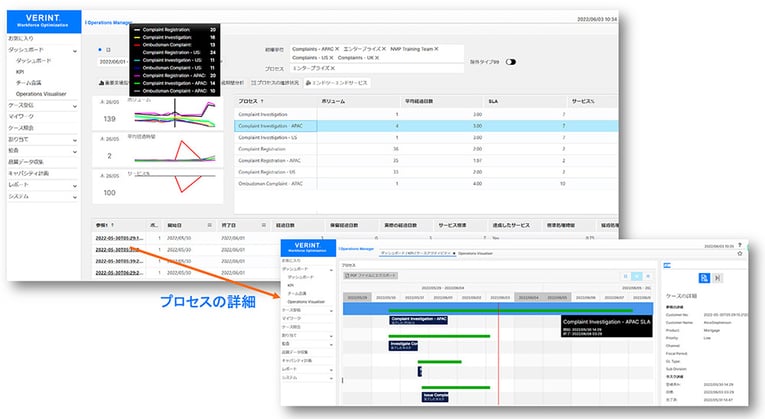Open マイワーク in dashboard window sidebar
Screen dimensions: 765x419
[x=21, y=117]
